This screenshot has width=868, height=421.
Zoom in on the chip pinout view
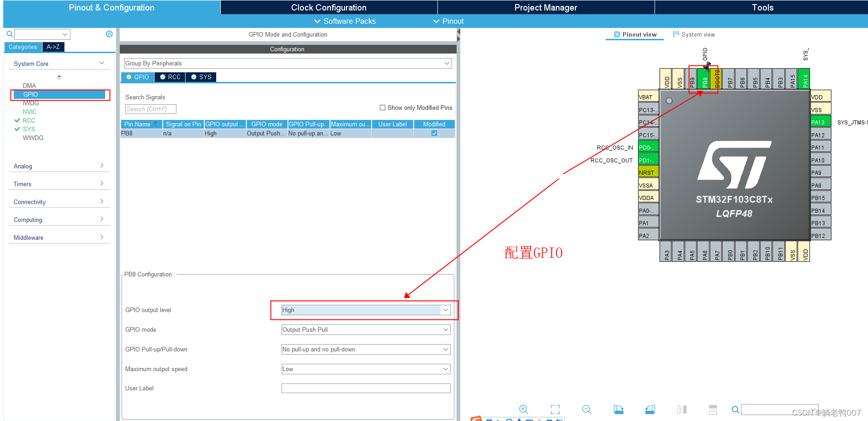click(523, 410)
